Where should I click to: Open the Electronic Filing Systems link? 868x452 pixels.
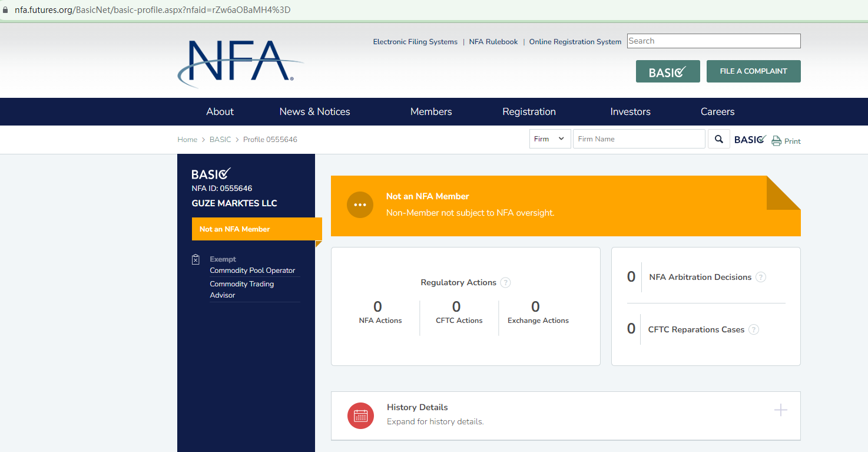[x=415, y=42]
